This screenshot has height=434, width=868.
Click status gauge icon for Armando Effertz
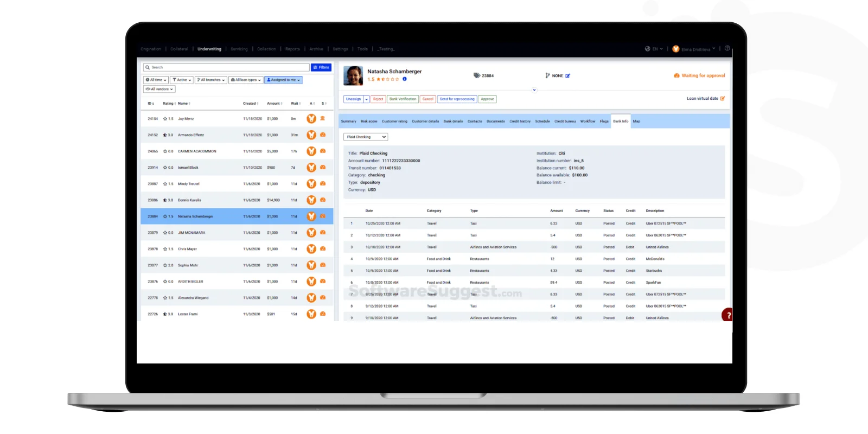pos(323,135)
